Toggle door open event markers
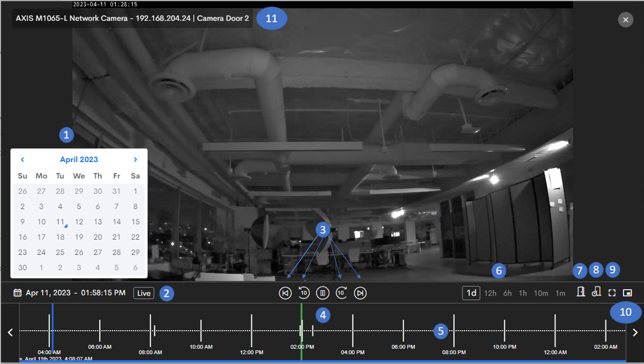Screen dimensions: 644x364 coord(579,293)
